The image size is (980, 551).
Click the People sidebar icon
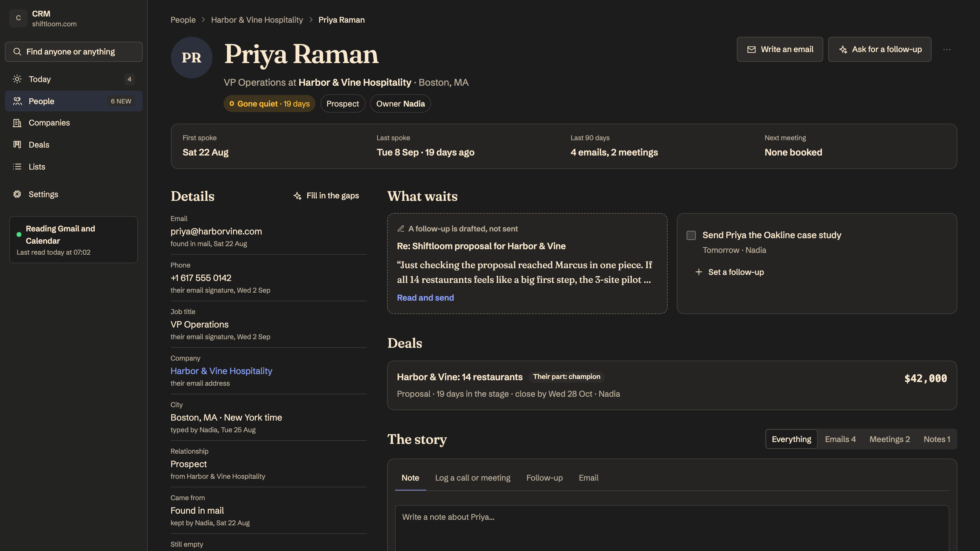click(x=17, y=101)
